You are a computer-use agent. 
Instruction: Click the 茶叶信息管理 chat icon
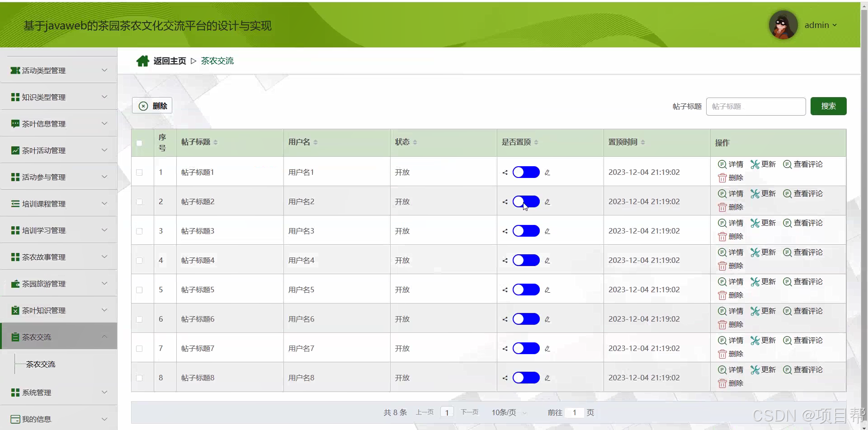click(x=15, y=124)
